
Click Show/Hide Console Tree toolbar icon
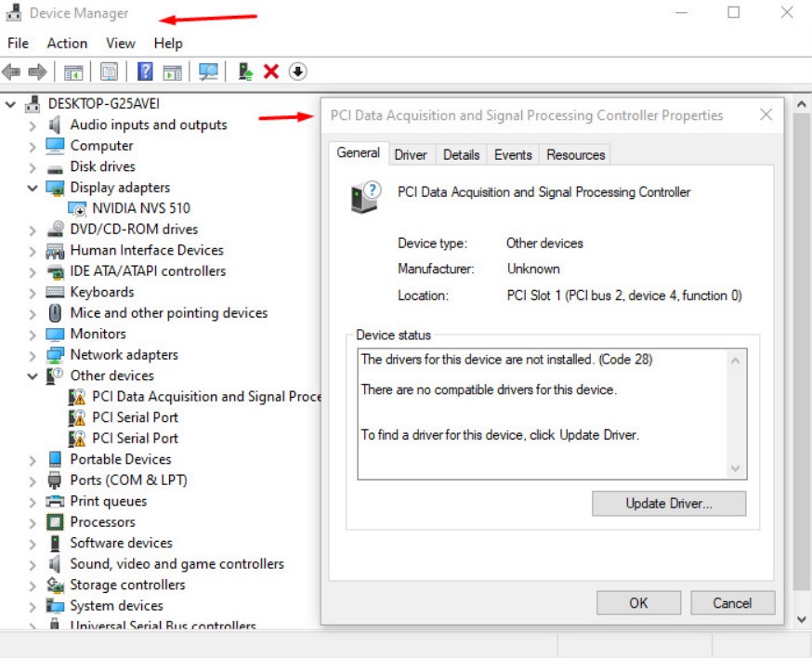[x=73, y=72]
